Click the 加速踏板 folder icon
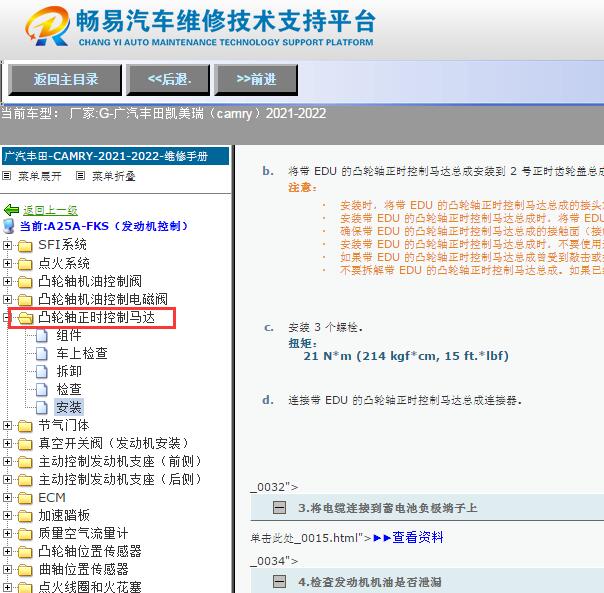This screenshot has height=593, width=604. [25, 516]
